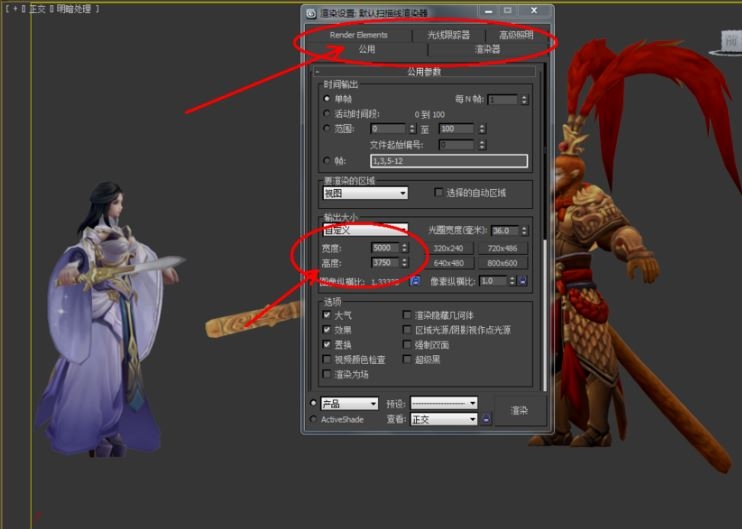Viewport: 742px width, 529px height.
Task: Uncheck the 效果 option
Action: (x=327, y=329)
